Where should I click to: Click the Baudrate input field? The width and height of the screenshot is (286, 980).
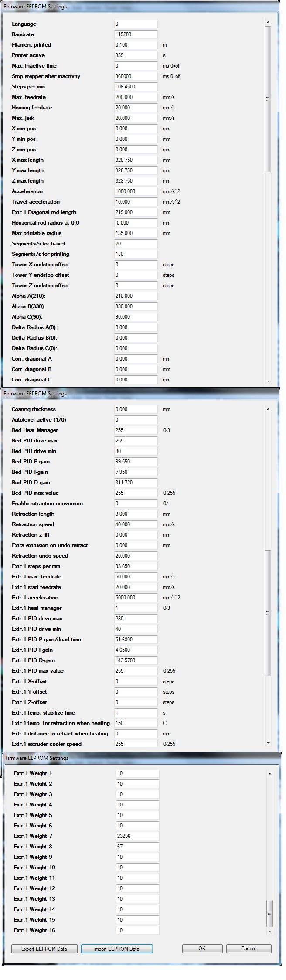[x=136, y=34]
